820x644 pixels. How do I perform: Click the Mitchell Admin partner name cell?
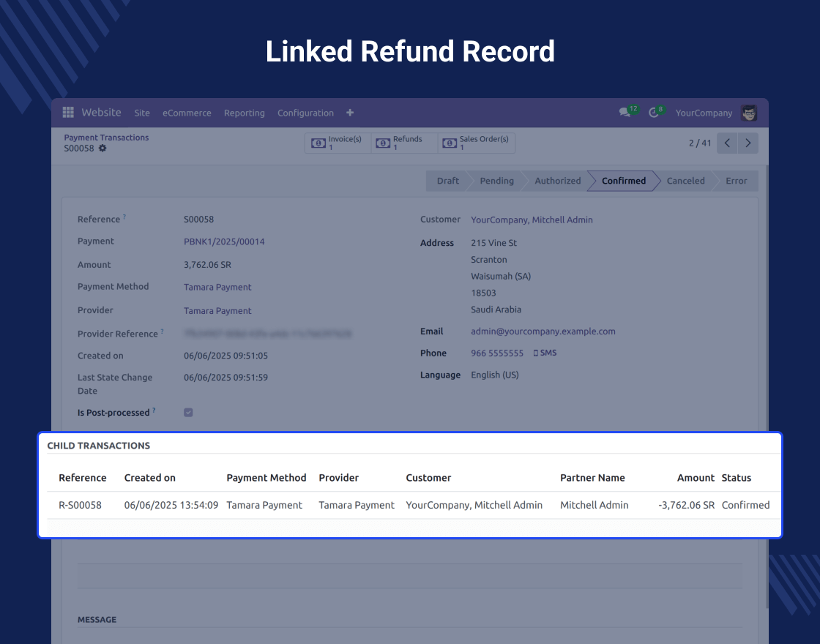594,505
